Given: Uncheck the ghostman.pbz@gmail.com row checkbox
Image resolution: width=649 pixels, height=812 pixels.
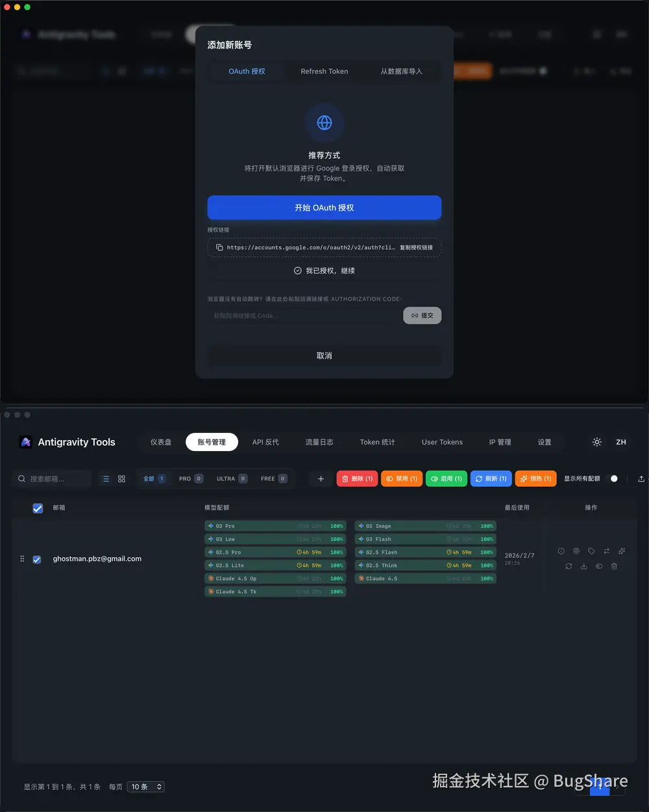Looking at the screenshot, I should [x=37, y=560].
